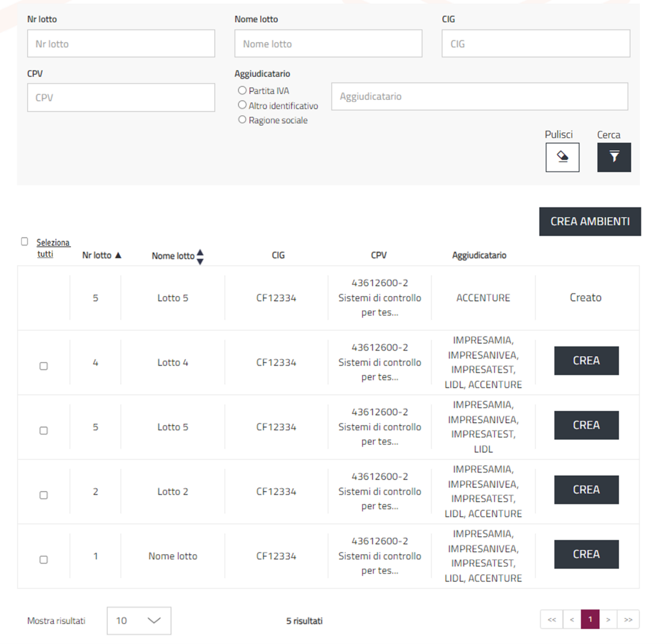
Task: Select page 1 in pagination
Action: coord(590,620)
